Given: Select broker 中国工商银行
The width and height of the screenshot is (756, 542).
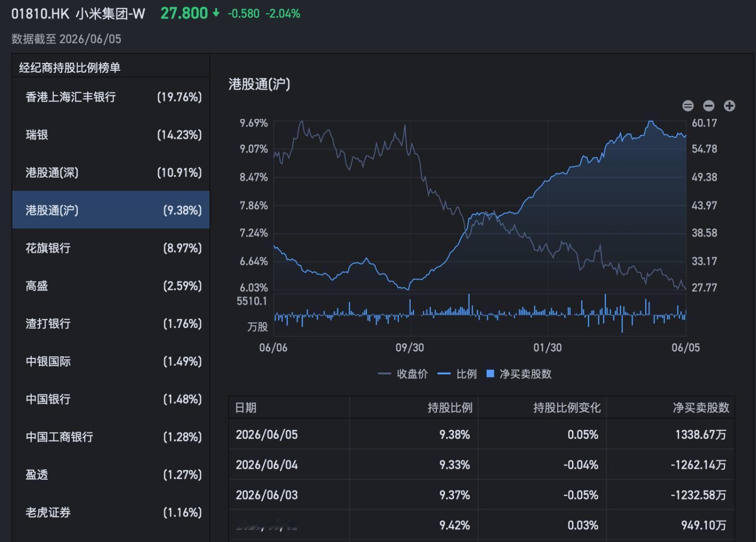Looking at the screenshot, I should pyautogui.click(x=111, y=437).
